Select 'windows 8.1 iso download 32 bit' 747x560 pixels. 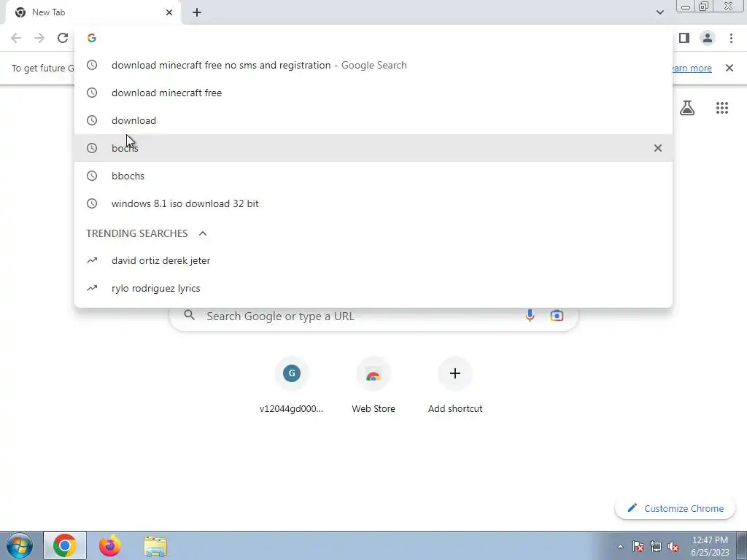pyautogui.click(x=373, y=203)
